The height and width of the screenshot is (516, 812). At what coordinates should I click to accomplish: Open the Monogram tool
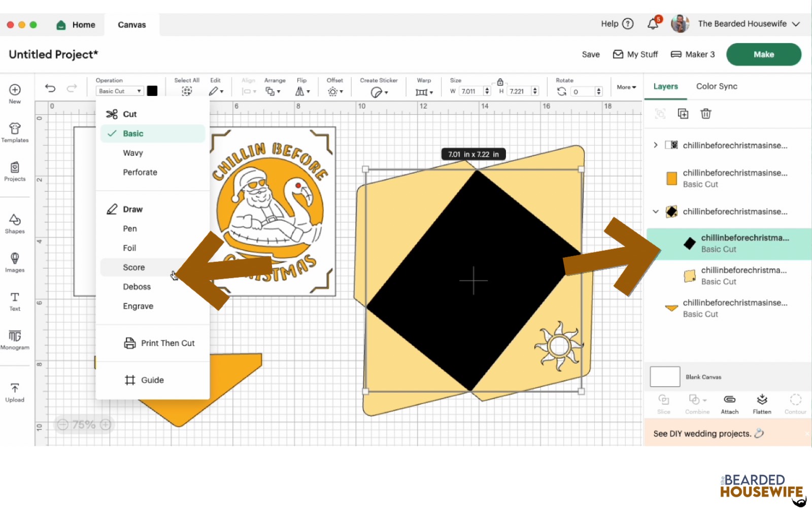pos(15,340)
